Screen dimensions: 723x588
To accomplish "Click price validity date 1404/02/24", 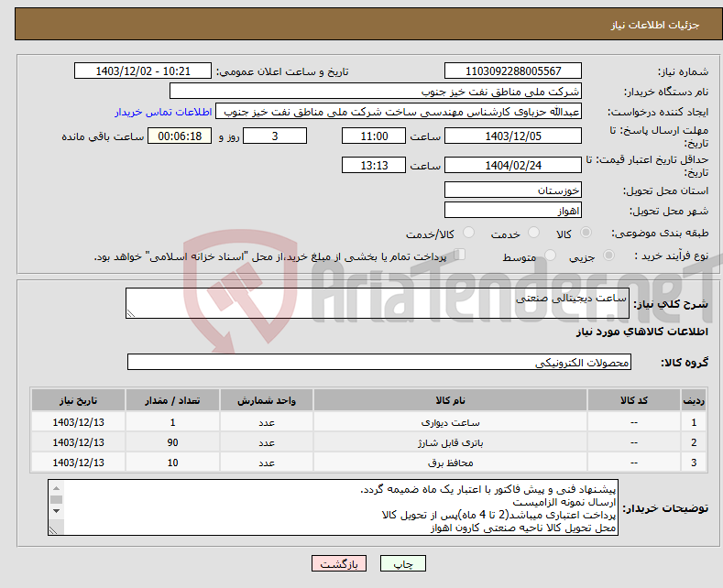I will [513, 165].
